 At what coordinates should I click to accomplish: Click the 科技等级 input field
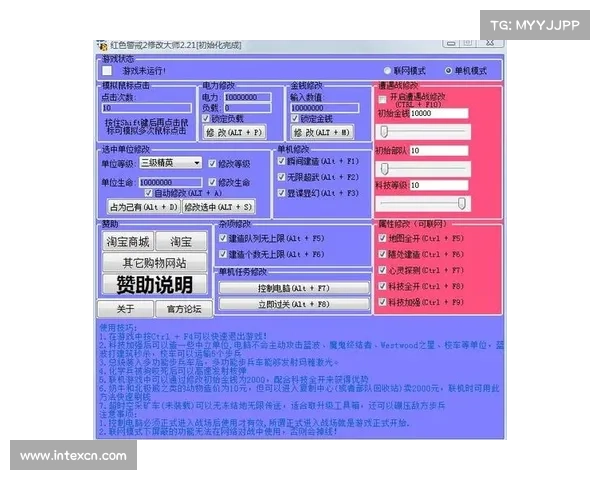[x=439, y=185]
